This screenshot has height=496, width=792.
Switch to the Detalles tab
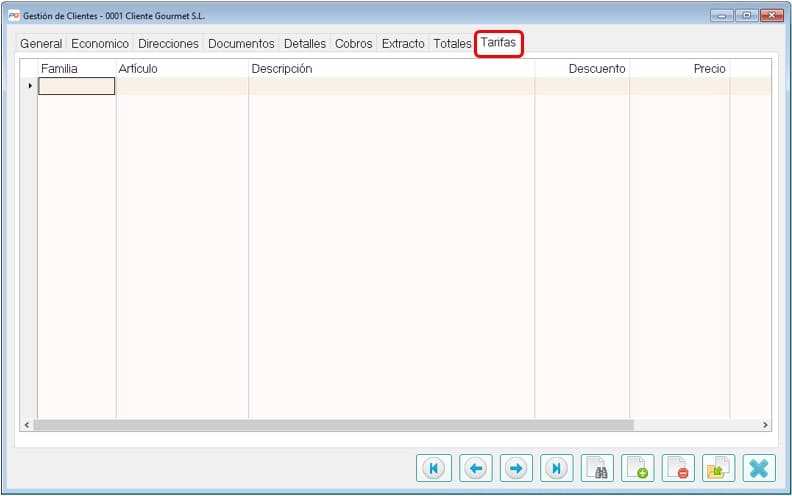[305, 43]
